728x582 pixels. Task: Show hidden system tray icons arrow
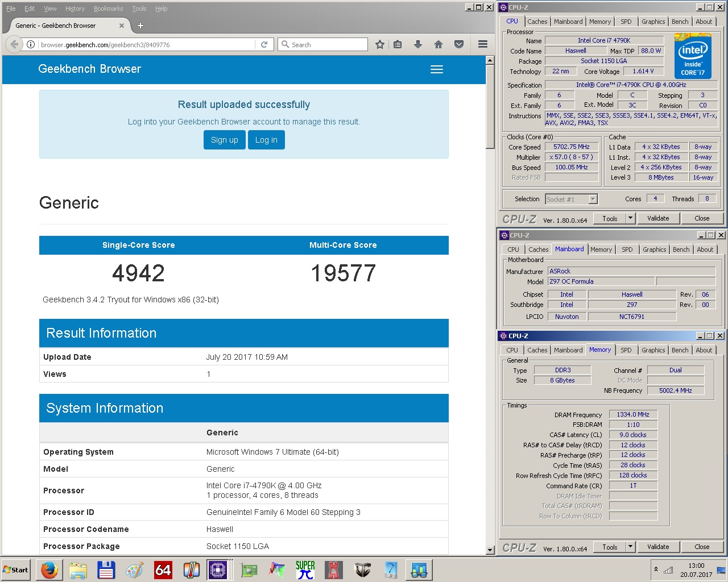tap(656, 569)
